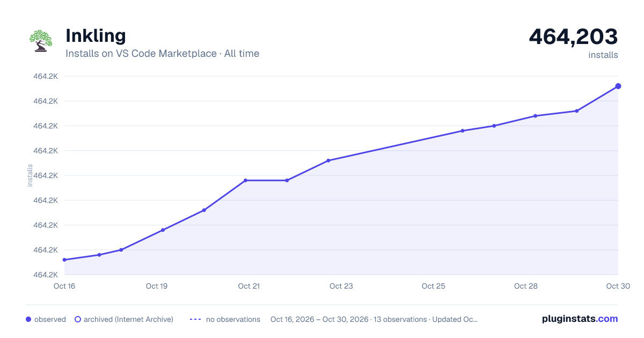Select the data point just before the Oct 30 endpoint
Image resolution: width=644 pixels, height=338 pixels.
577,111
